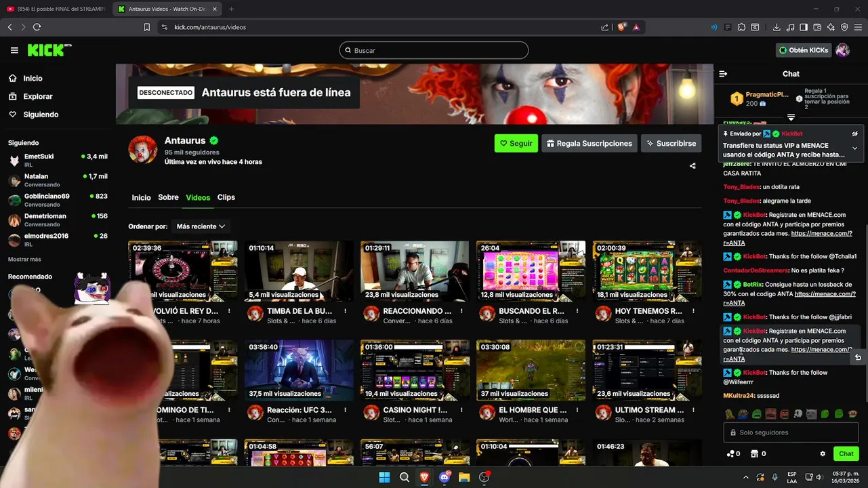This screenshot has width=868, height=488.
Task: Open elmodres2016 channel in sidebar
Action: 58,239
